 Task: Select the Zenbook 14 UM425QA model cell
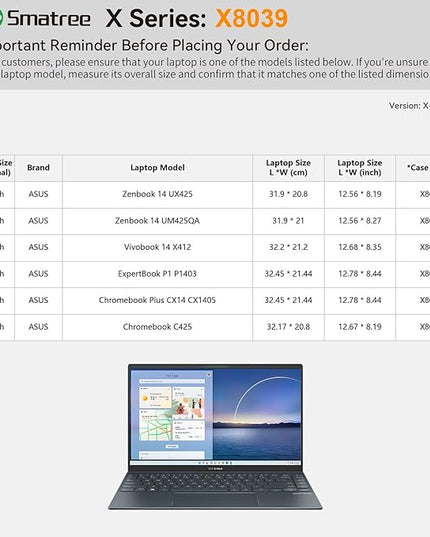(157, 221)
